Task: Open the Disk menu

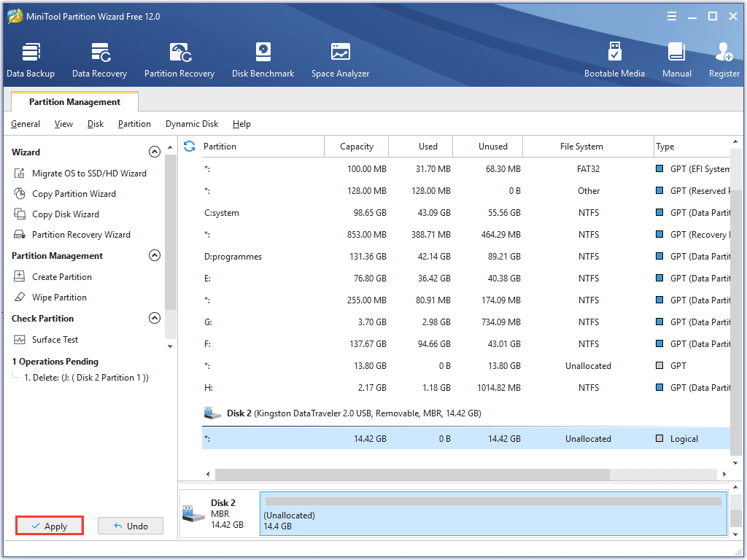Action: 96,124
